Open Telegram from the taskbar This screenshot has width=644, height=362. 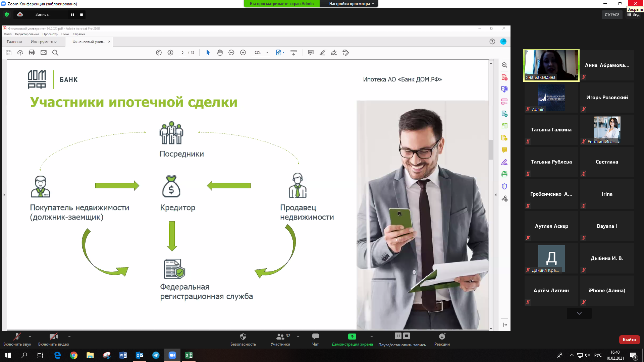[x=156, y=355]
